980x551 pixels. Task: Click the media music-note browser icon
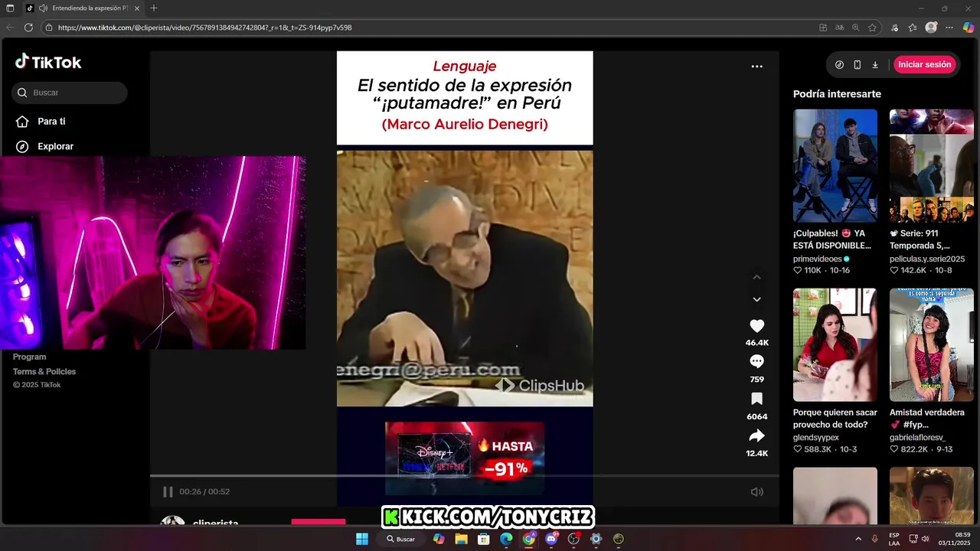(x=894, y=28)
